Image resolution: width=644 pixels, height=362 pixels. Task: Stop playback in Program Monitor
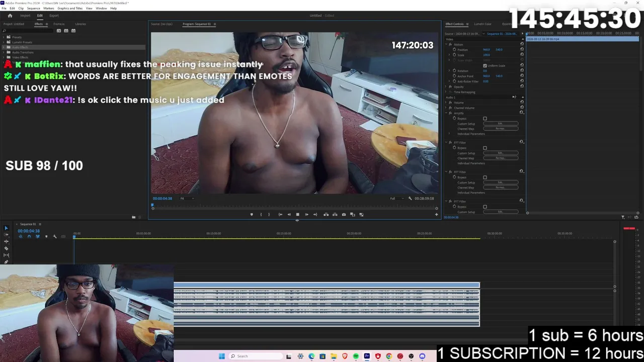[297, 215]
